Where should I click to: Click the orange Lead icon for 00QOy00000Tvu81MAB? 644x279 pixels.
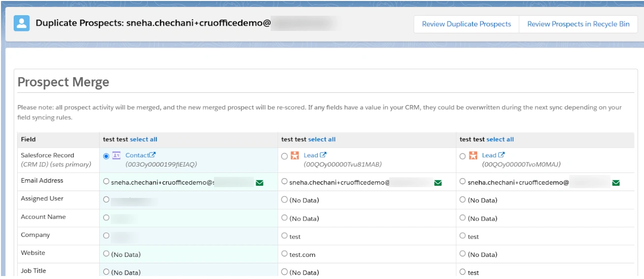tap(295, 156)
